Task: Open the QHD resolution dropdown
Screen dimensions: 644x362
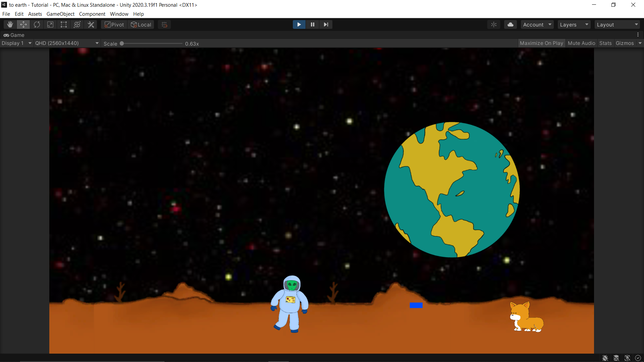Action: [67, 43]
